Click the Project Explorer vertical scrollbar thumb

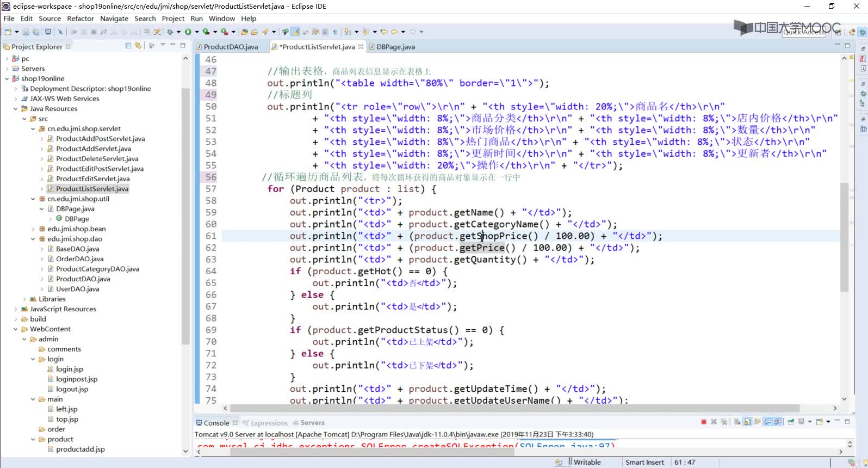tap(185, 215)
